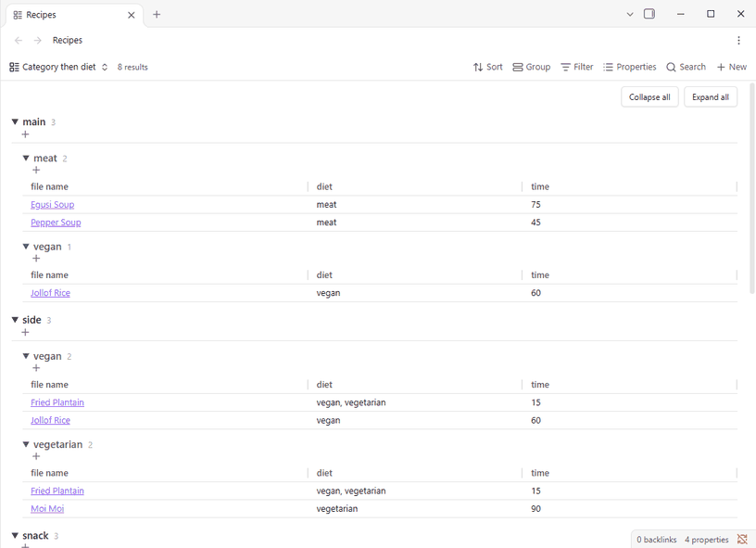The height and width of the screenshot is (548, 756).
Task: Click the 8 results count
Action: coord(132,67)
